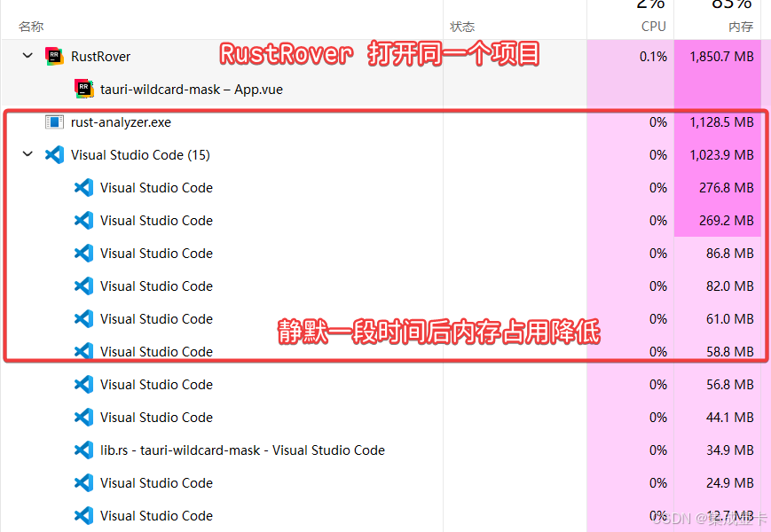This screenshot has width=771, height=532.
Task: Click VS Code icon on the 24.9 MB row
Action: 83,482
